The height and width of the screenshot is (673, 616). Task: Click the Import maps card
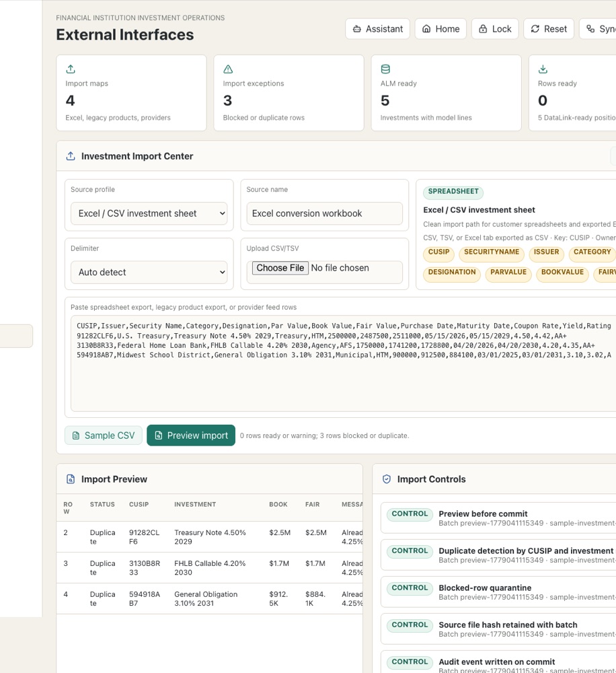131,93
